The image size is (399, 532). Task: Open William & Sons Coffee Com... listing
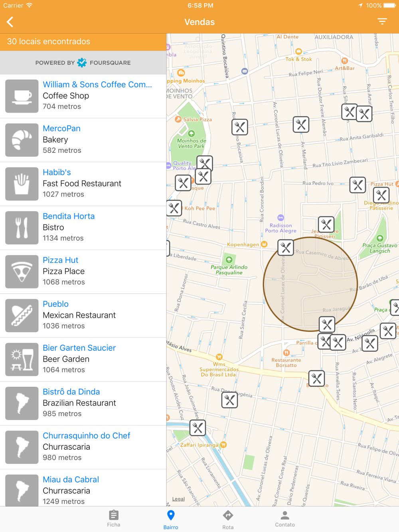83,96
